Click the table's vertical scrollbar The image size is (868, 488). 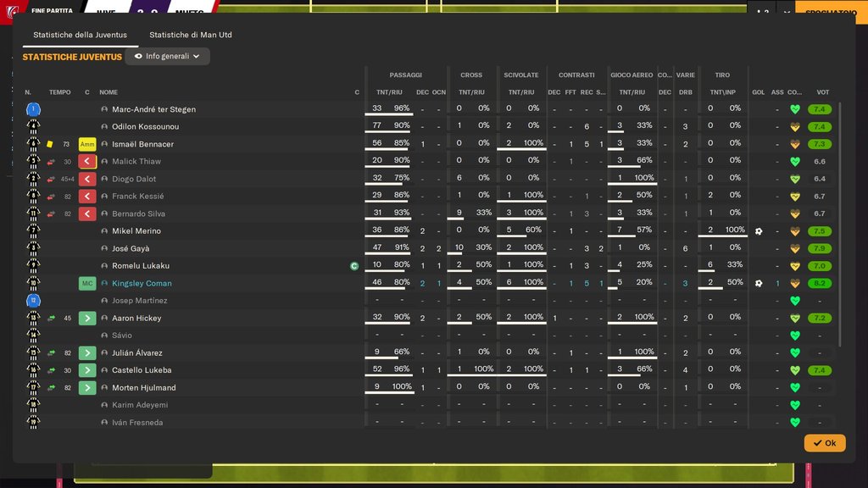pos(840,224)
